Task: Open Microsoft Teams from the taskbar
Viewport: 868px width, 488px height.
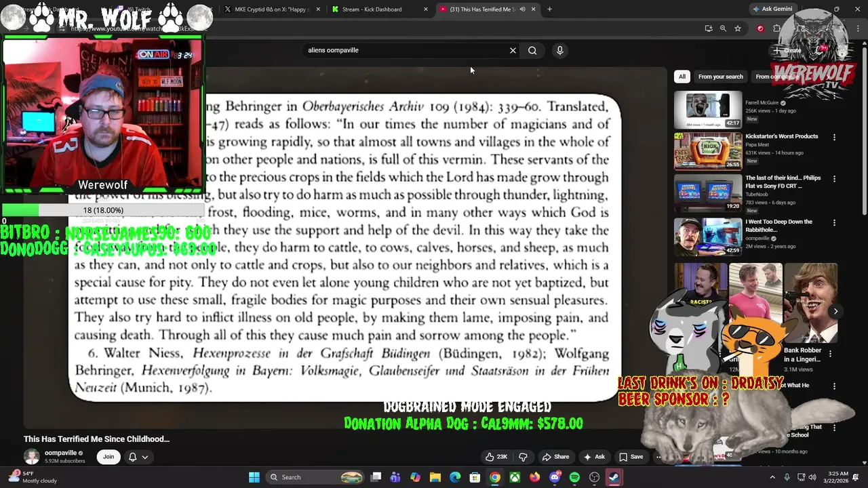Action: pos(395,477)
